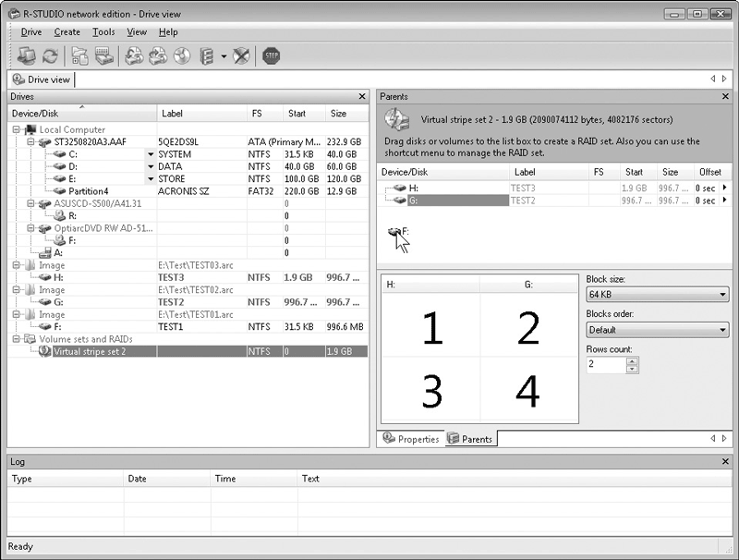
Task: Click the Create virtual RAID toolbar icon
Action: [206, 56]
